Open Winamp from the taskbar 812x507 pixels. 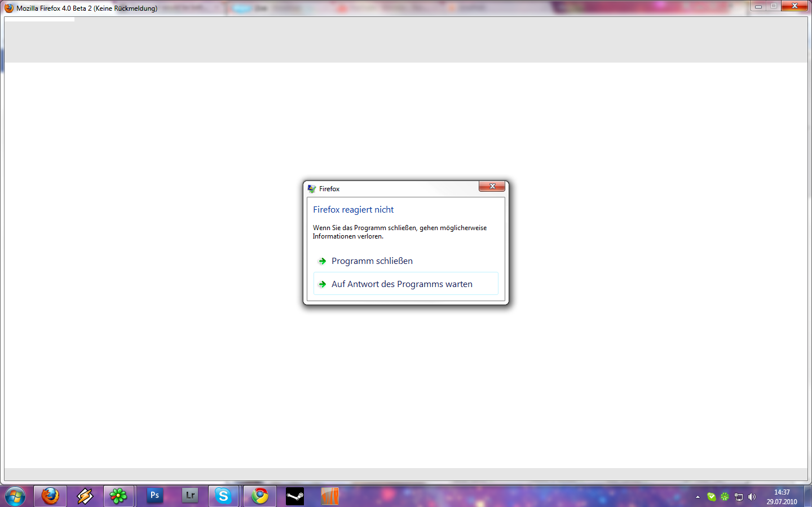point(85,496)
